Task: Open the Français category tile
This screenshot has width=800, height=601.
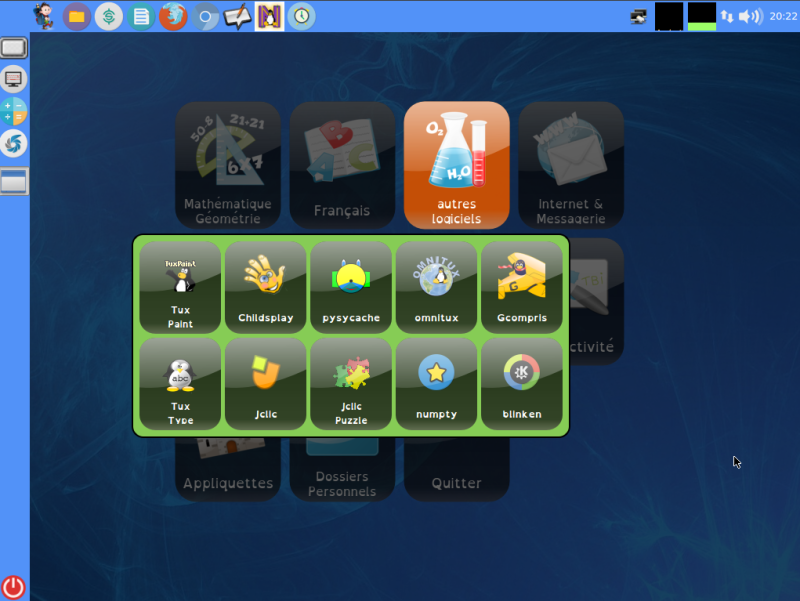Action: click(x=342, y=165)
